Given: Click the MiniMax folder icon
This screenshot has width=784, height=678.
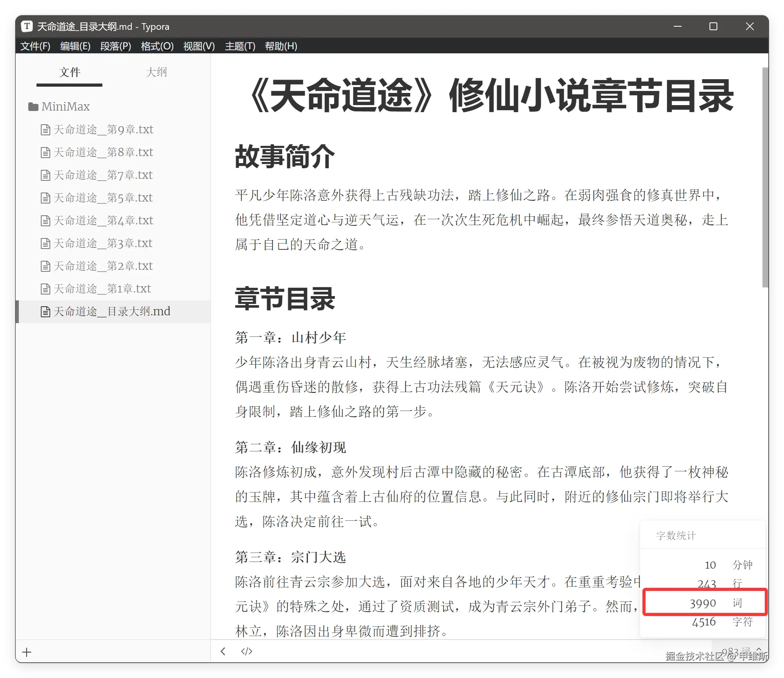Looking at the screenshot, I should click(x=33, y=107).
